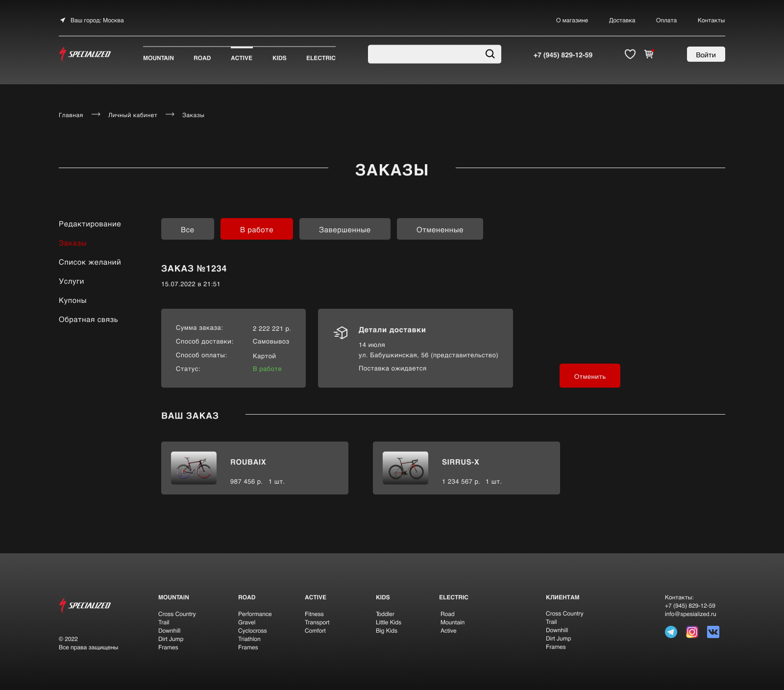Screen dimensions: 784x690
Task: Show all orders with the Все tab
Action: click(188, 229)
